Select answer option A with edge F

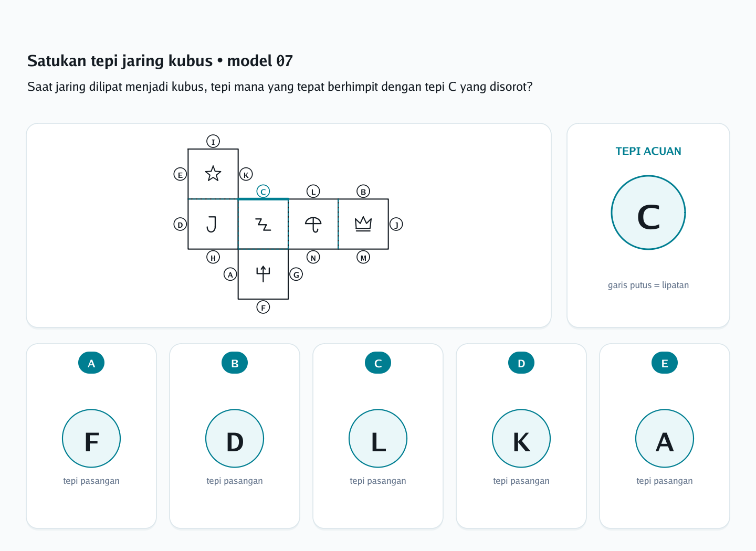pos(91,436)
